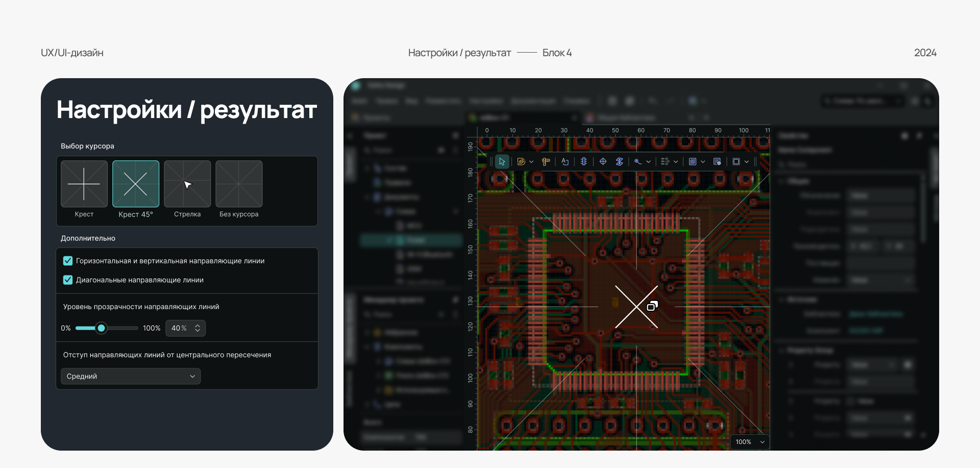Click the transparency stepper arrows
This screenshot has width=980, height=468.
198,328
